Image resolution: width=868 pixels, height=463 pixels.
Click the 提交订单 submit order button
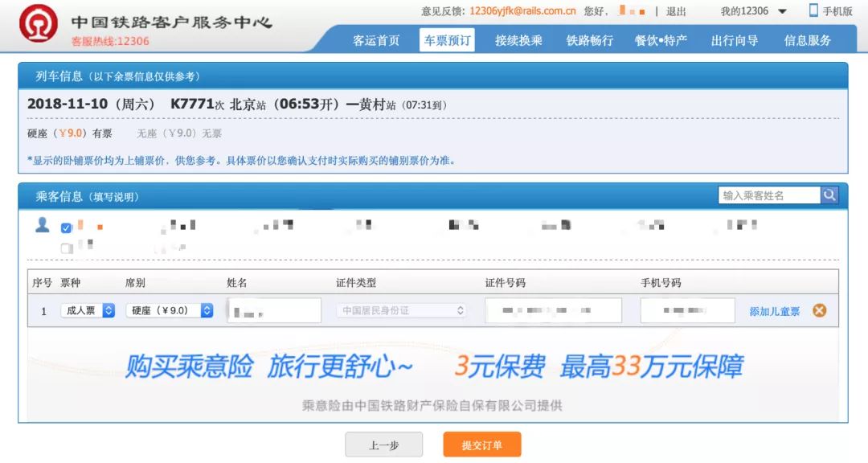tap(481, 444)
